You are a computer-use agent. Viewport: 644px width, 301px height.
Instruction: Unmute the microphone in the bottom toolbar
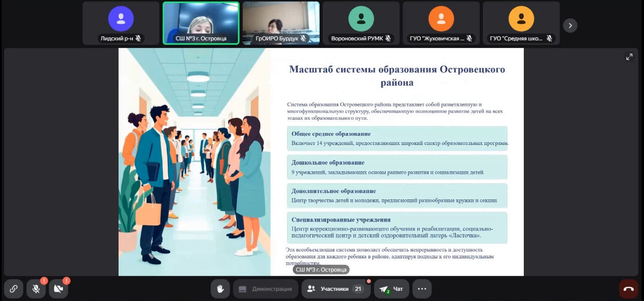(36, 289)
